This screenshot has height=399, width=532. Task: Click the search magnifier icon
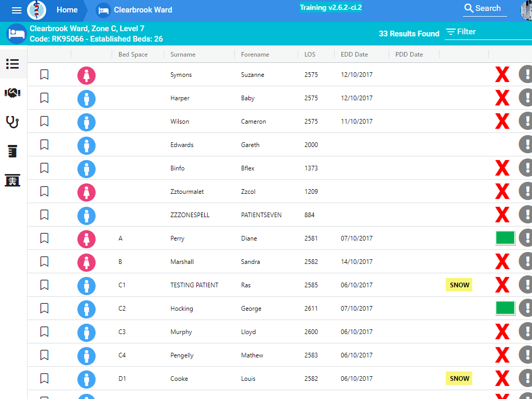tap(469, 8)
